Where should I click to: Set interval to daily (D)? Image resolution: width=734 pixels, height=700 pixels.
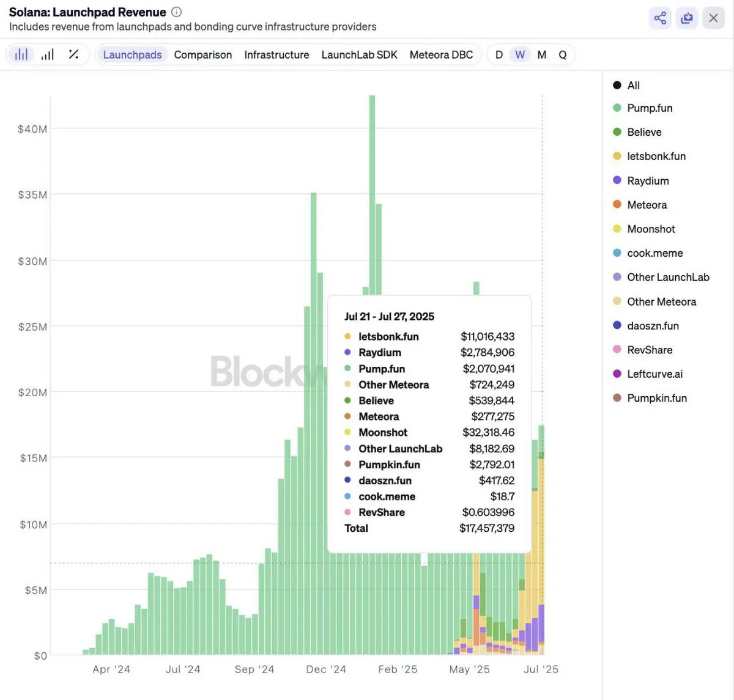[x=499, y=54]
